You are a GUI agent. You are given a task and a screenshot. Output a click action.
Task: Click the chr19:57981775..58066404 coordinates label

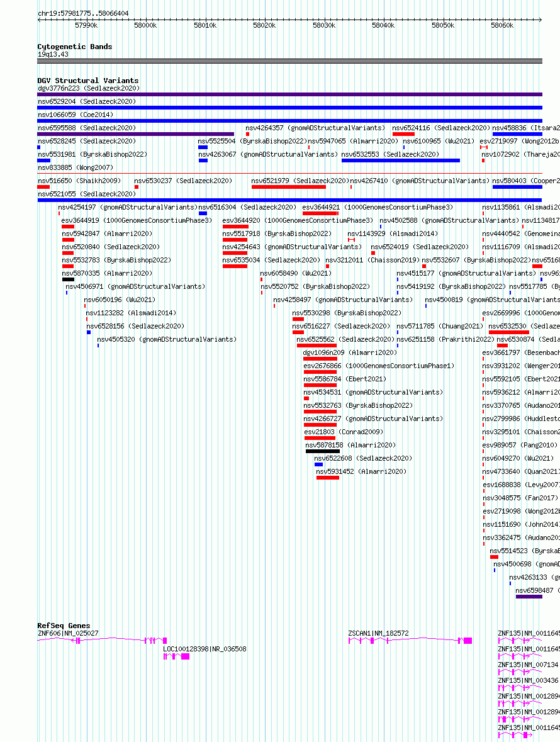click(83, 14)
